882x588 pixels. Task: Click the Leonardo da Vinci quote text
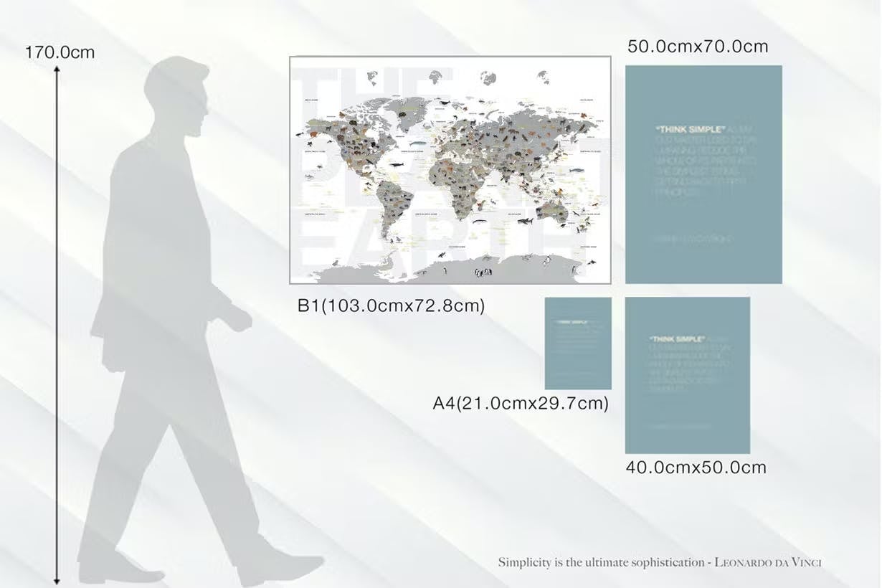click(x=660, y=562)
